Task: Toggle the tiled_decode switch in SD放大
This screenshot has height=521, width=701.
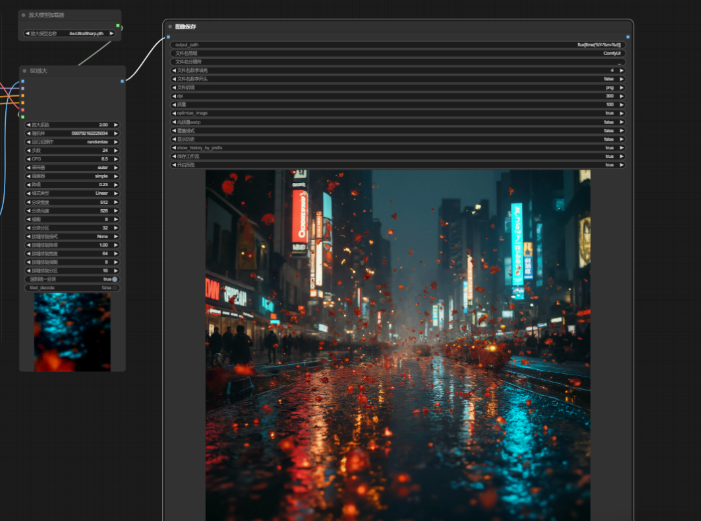Action: click(x=70, y=287)
